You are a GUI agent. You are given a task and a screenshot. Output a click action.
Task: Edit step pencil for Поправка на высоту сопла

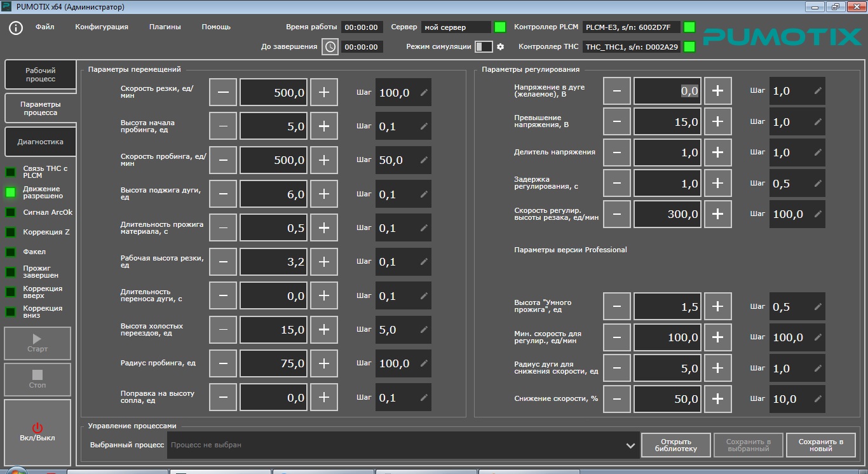tap(424, 398)
